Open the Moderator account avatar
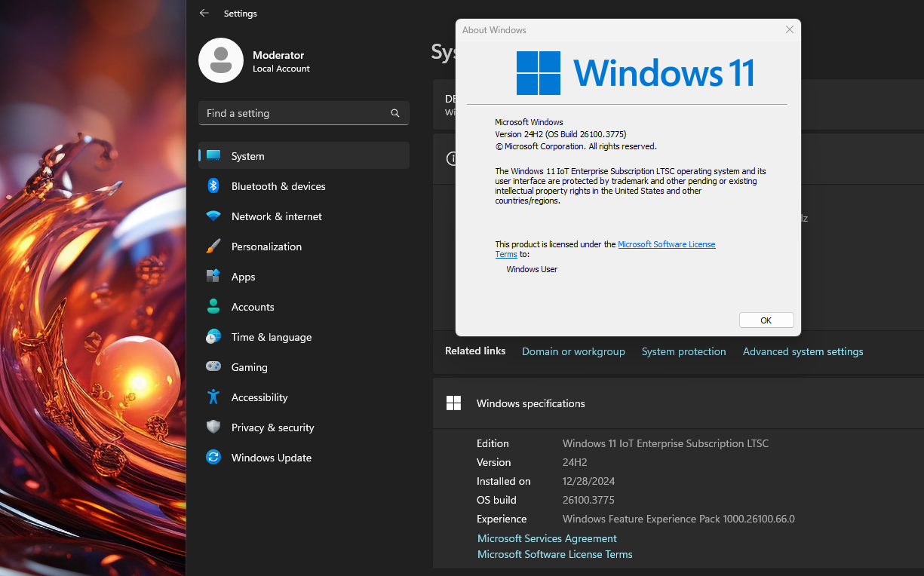The width and height of the screenshot is (924, 576). 220,60
